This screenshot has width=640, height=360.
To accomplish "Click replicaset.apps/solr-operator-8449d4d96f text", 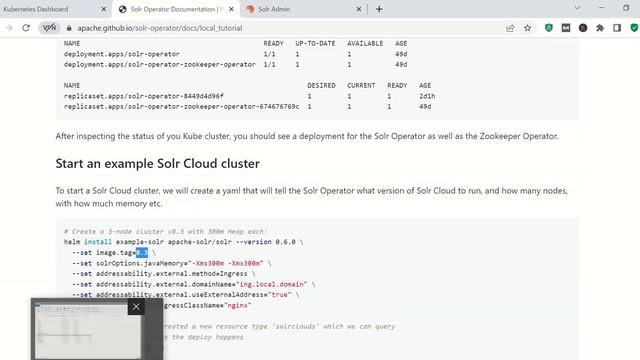I will pos(144,96).
